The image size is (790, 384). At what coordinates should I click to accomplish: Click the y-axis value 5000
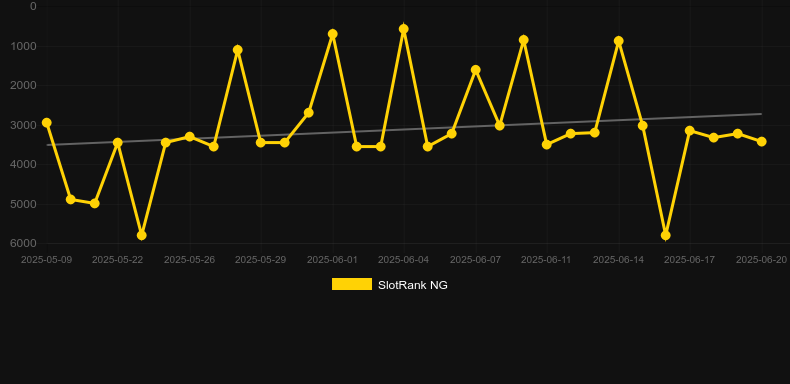23,204
